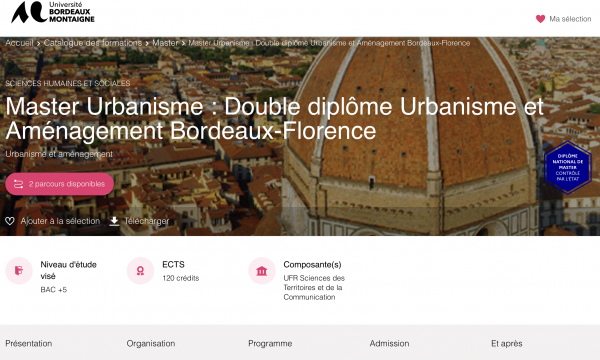Click the Master Urbanisme Bordeaux-Florence page title
The height and width of the screenshot is (360, 600).
pos(274,118)
